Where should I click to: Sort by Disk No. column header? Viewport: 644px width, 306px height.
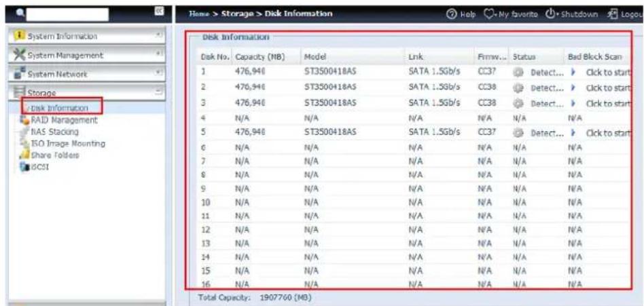pos(215,57)
